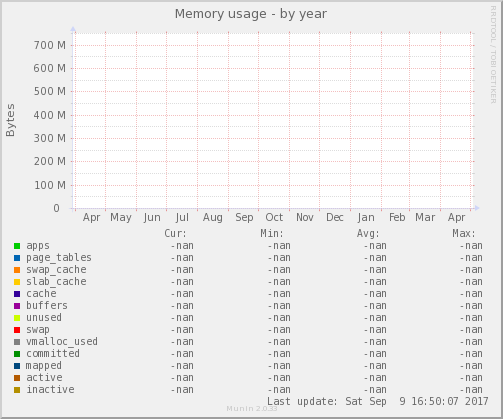This screenshot has height=419, width=503.
Task: Click the 'buffers' legend label
Action: pyautogui.click(x=47, y=305)
